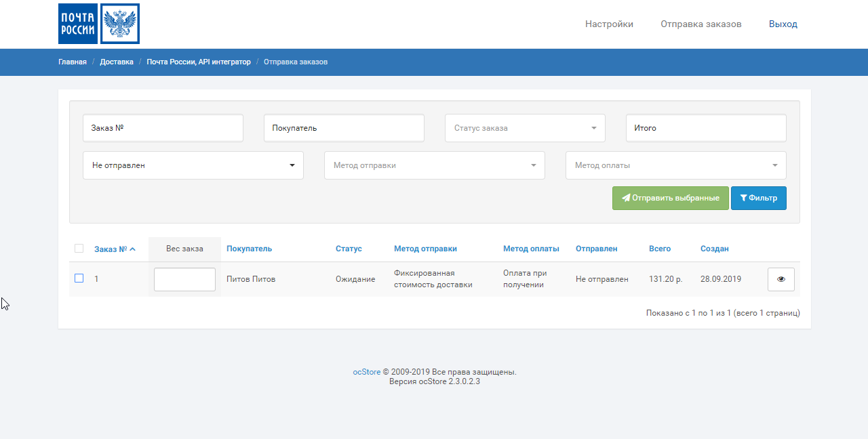Go to Отправка заказов in top menu
This screenshot has height=439, width=868.
[701, 24]
